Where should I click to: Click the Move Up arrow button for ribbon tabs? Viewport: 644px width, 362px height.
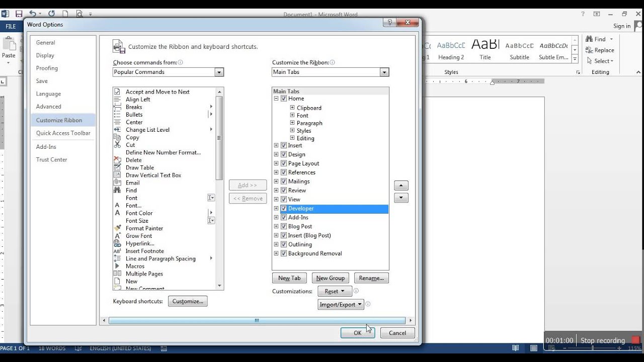tap(401, 186)
